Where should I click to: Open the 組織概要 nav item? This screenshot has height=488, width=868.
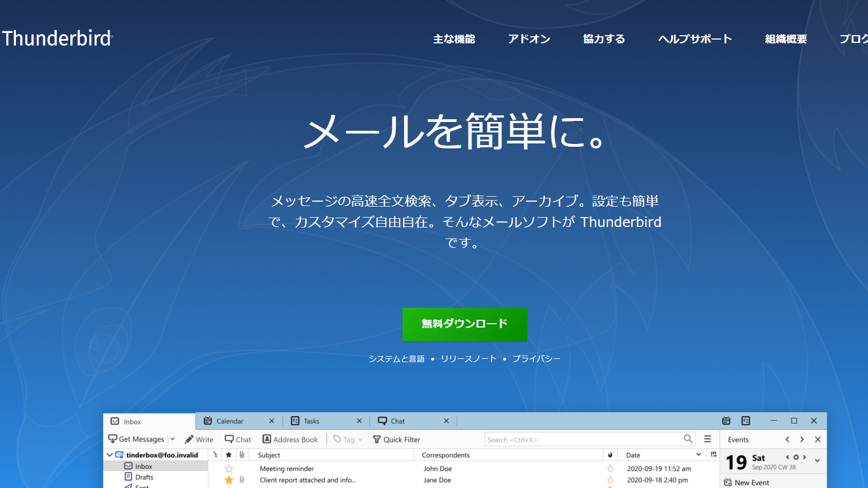pos(786,39)
